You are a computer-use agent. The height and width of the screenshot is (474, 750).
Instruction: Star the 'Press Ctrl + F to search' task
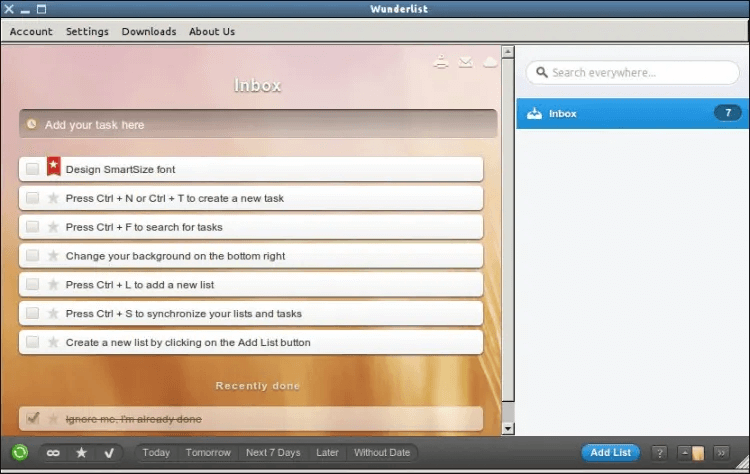53,227
